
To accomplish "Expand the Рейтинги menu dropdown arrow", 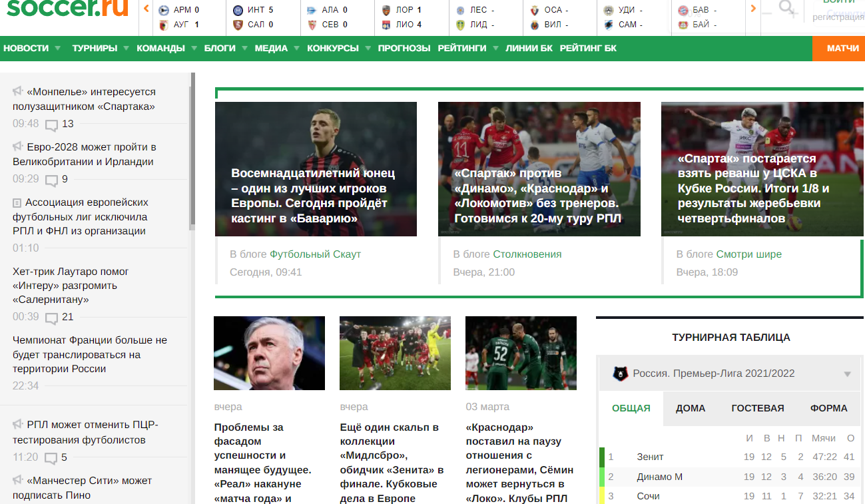I will point(495,48).
